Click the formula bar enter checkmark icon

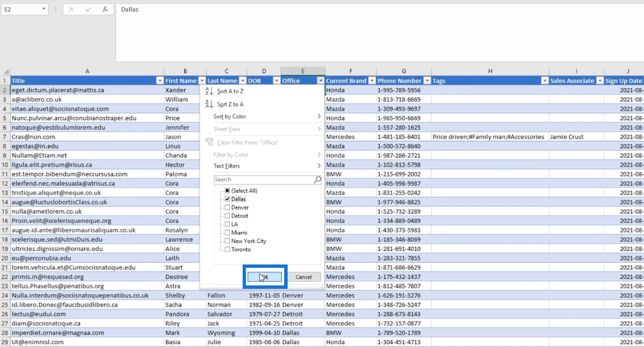click(88, 9)
